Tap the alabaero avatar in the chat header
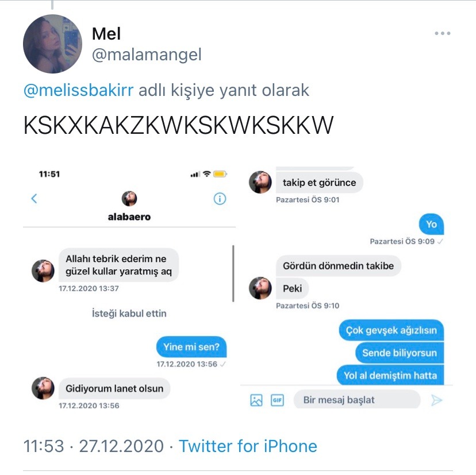Image resolution: width=476 pixels, height=475 pixels. pos(129,199)
